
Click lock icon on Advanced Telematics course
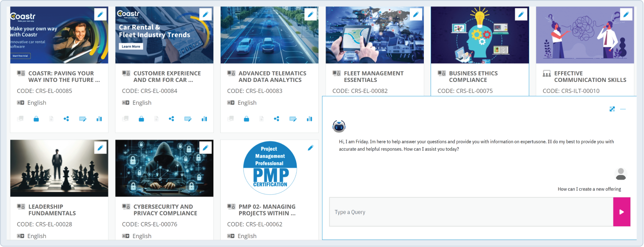click(247, 119)
